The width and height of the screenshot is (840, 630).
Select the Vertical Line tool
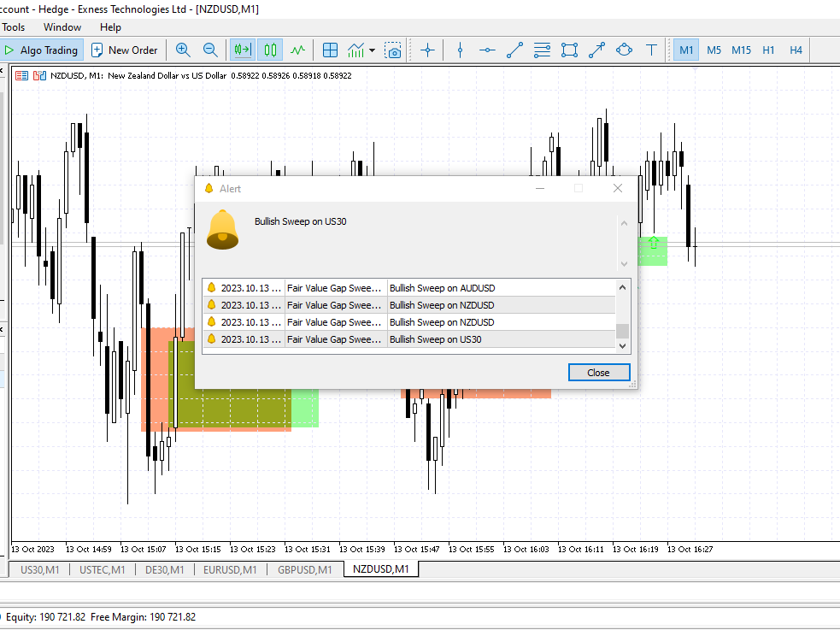[460, 50]
